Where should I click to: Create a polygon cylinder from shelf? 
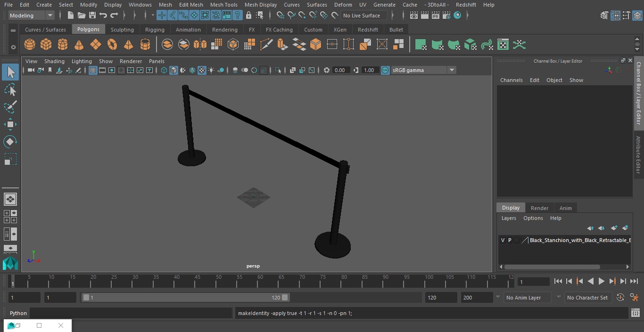[x=63, y=45]
